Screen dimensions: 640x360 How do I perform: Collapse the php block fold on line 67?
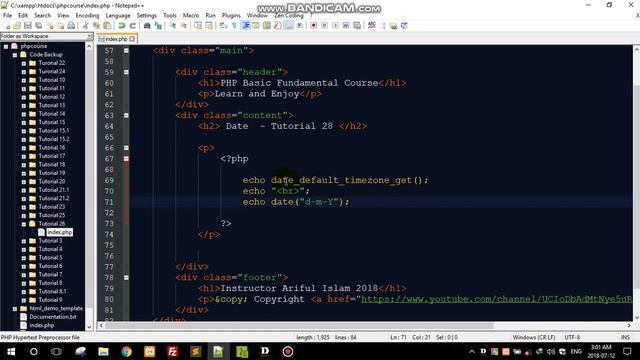126,159
